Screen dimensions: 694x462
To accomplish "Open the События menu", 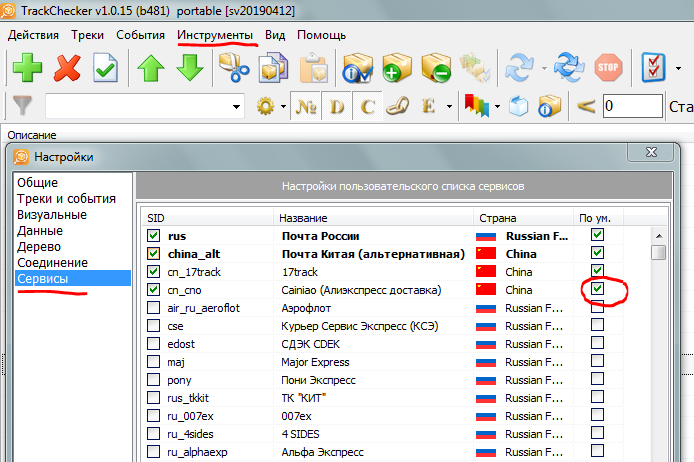I will coord(140,35).
